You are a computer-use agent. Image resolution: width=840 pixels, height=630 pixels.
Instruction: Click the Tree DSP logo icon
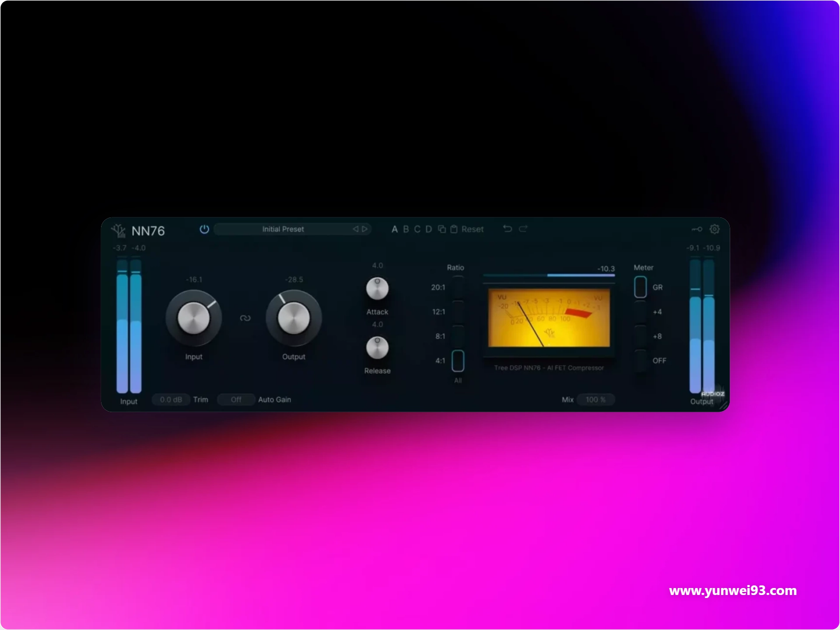coord(119,231)
